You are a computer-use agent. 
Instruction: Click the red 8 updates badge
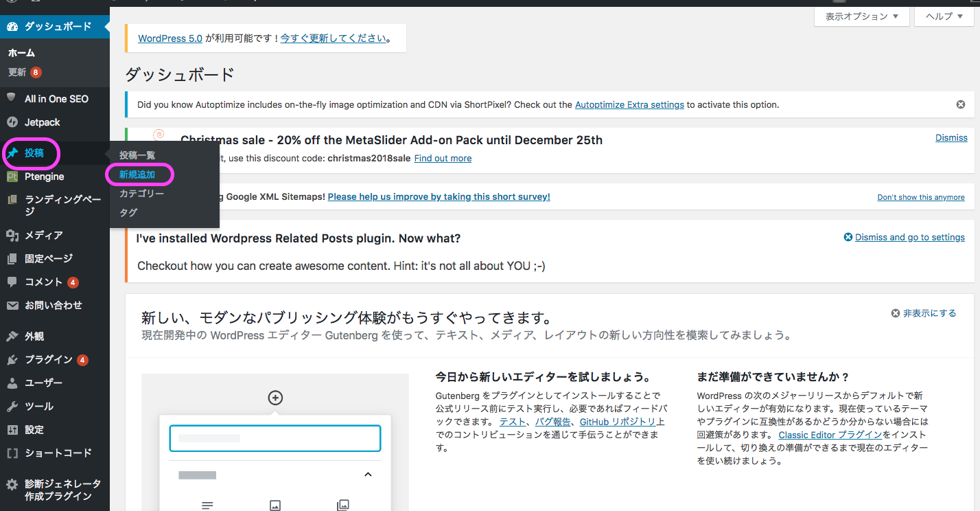point(36,72)
